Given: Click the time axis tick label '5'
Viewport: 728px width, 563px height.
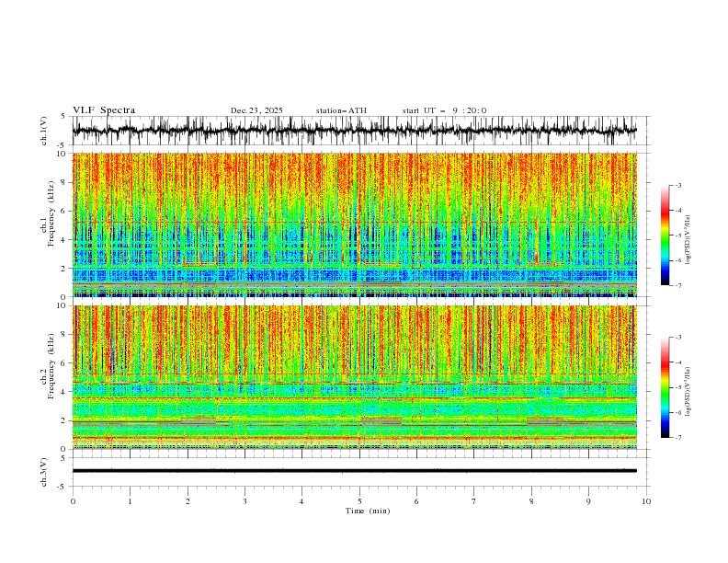Looking at the screenshot, I should (359, 501).
